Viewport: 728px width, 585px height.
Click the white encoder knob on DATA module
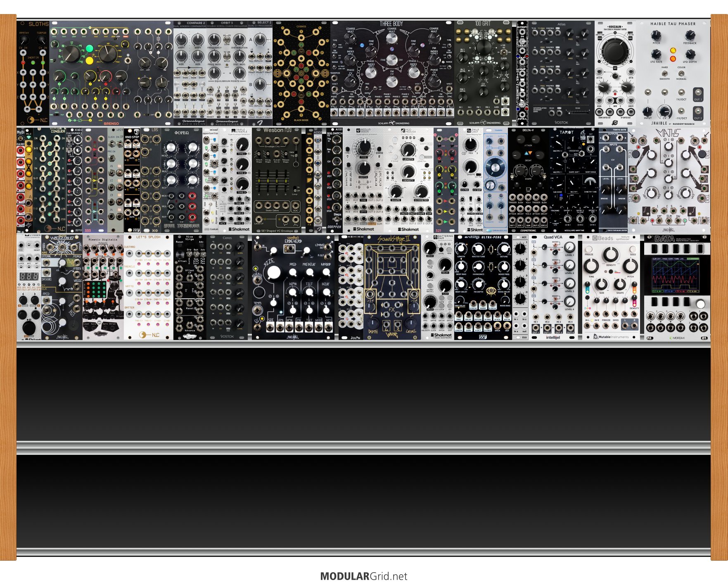(x=700, y=304)
